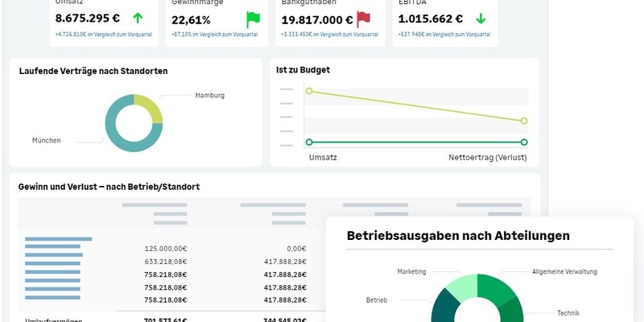Click the +537.948€ comparison note under EBITDA
Screen dimensions: 644x322
click(444, 35)
